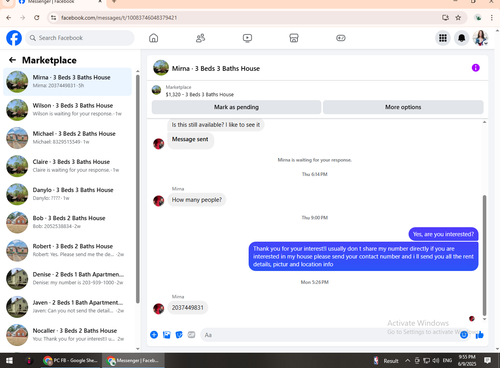Choose a GIF from the composer
This screenshot has width=500, height=368.
(191, 335)
